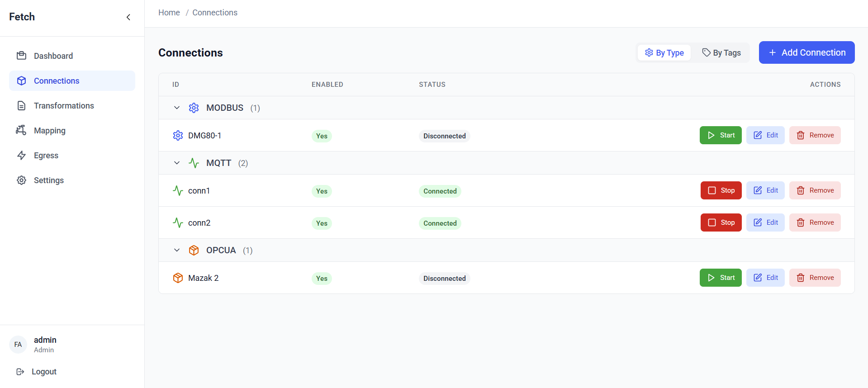The width and height of the screenshot is (868, 388).
Task: Collapse the OPCUA group
Action: pyautogui.click(x=177, y=251)
